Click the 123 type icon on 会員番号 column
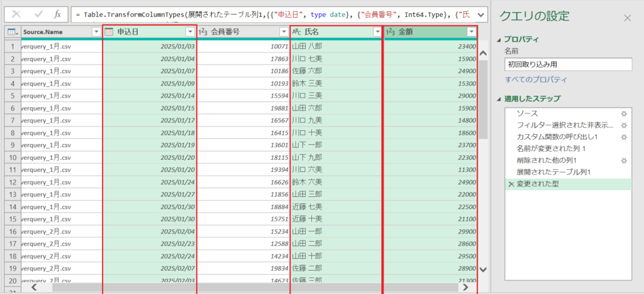The image size is (644, 294). tap(203, 32)
